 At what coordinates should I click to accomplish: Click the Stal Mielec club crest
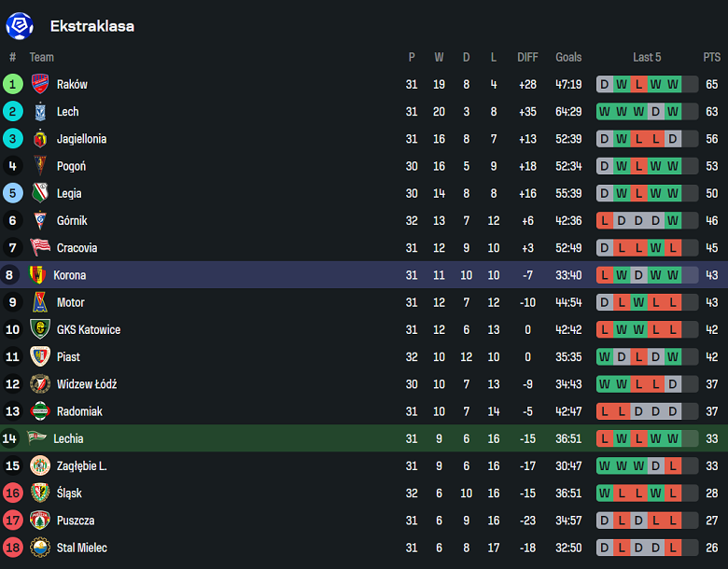pos(39,548)
